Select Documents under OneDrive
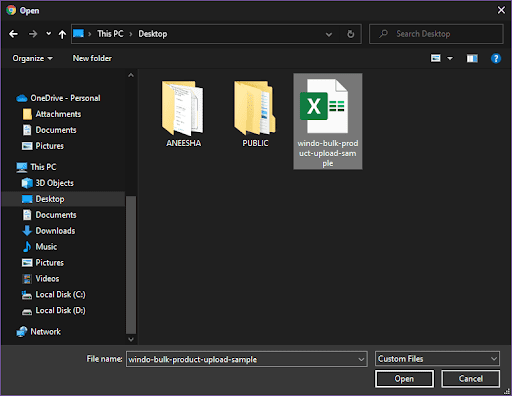Screen dimensions: 512x396 49,130
